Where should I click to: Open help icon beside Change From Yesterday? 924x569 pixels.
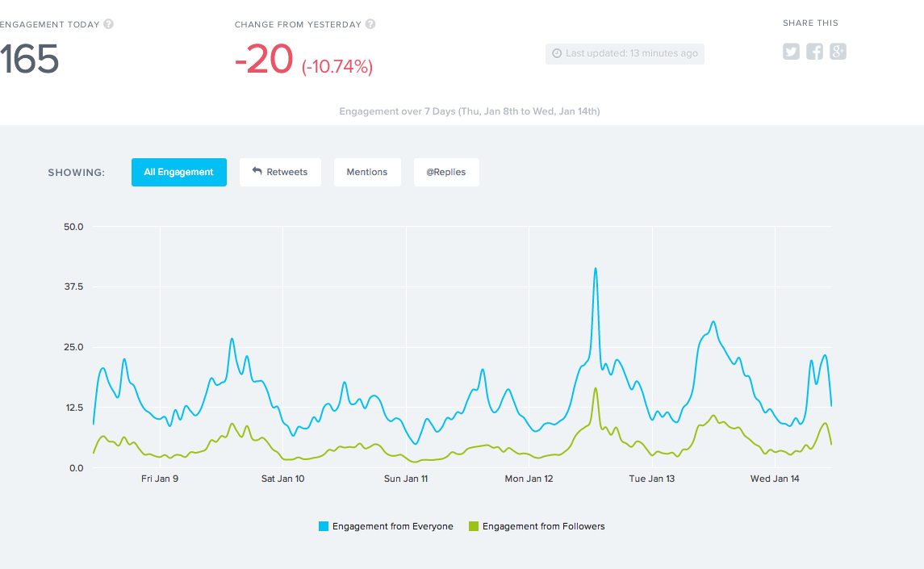coord(370,24)
